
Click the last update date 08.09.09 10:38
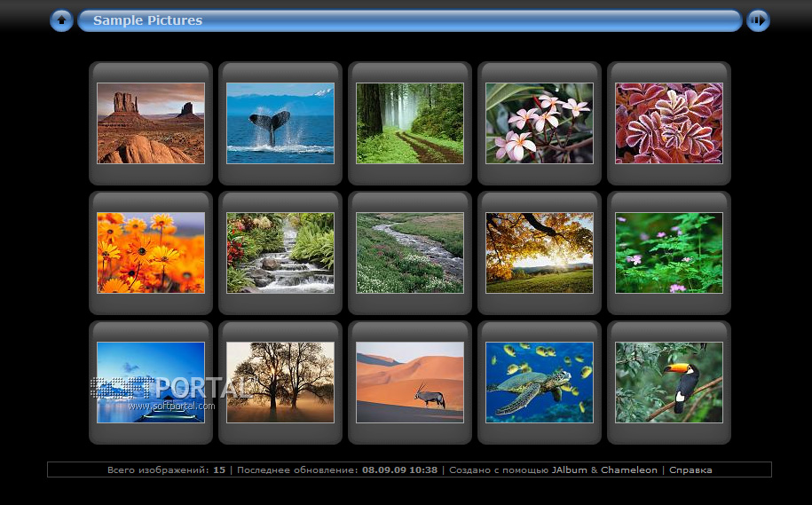[x=399, y=469]
